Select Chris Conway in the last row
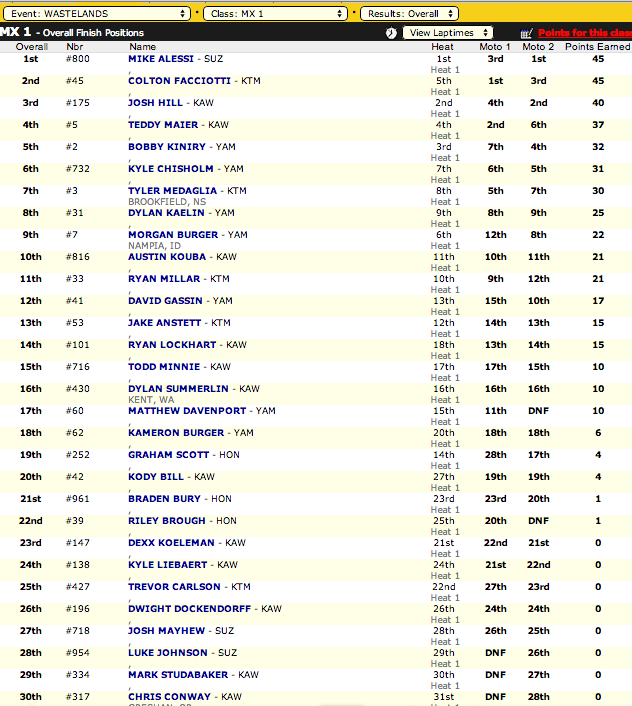Viewport: 632px width, 706px height. (x=167, y=697)
